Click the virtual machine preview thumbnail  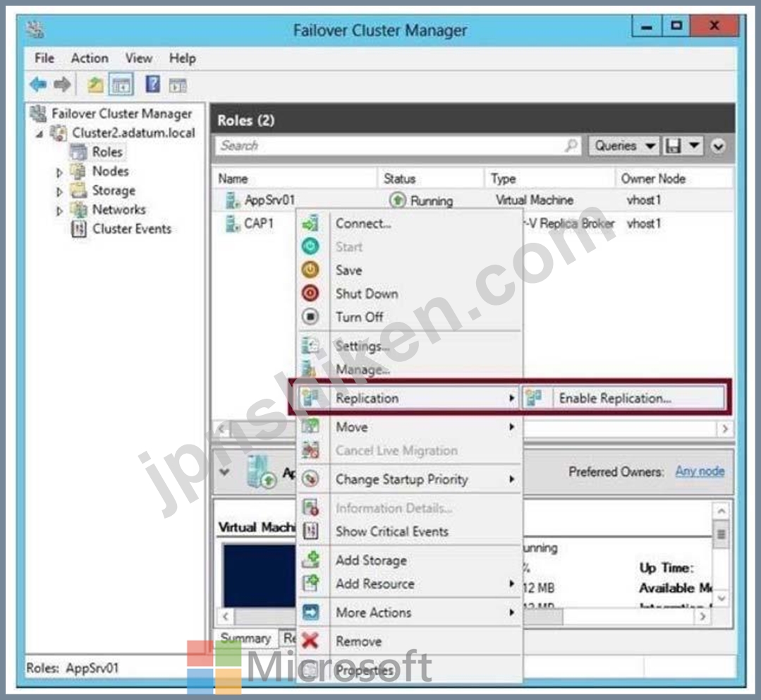(259, 576)
